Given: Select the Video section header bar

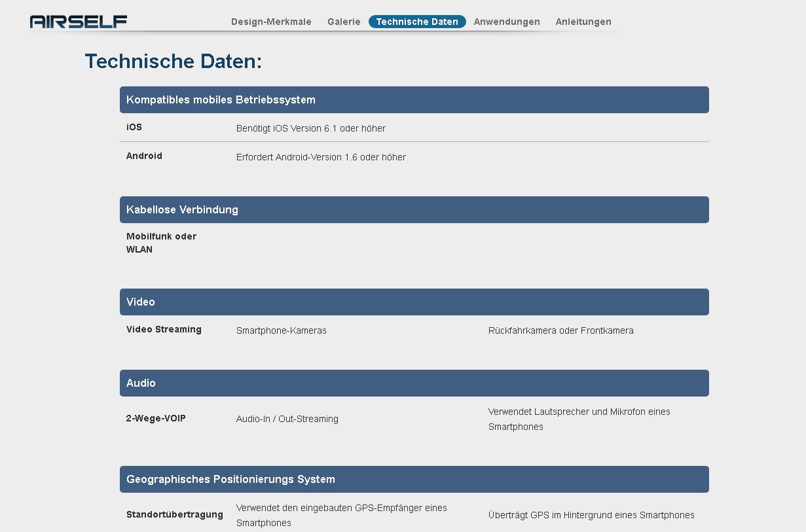Looking at the screenshot, I should (414, 302).
